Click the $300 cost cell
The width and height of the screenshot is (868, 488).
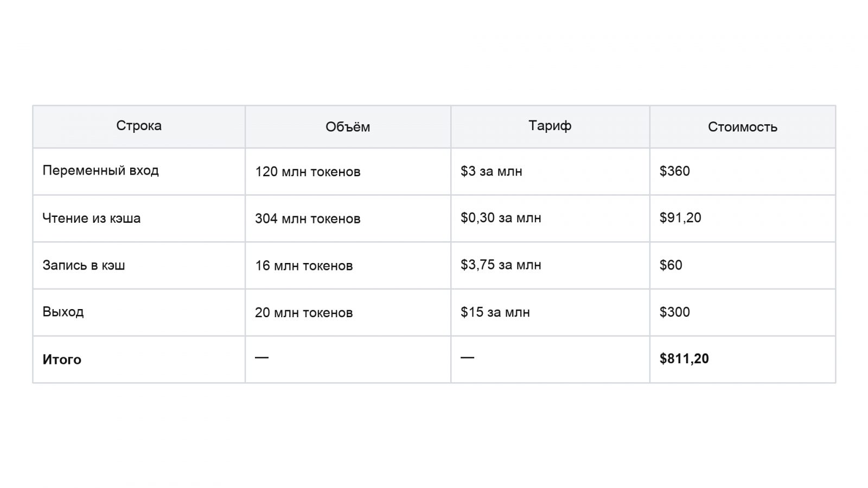(675, 312)
